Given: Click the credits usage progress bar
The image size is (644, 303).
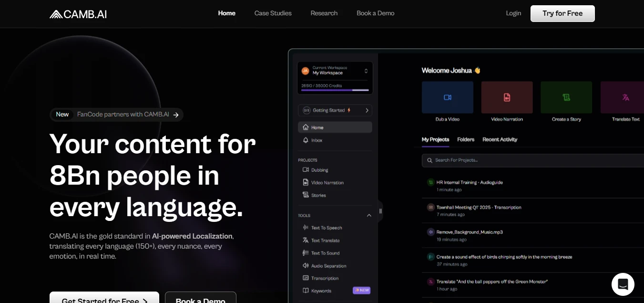Looking at the screenshot, I should 335,90.
